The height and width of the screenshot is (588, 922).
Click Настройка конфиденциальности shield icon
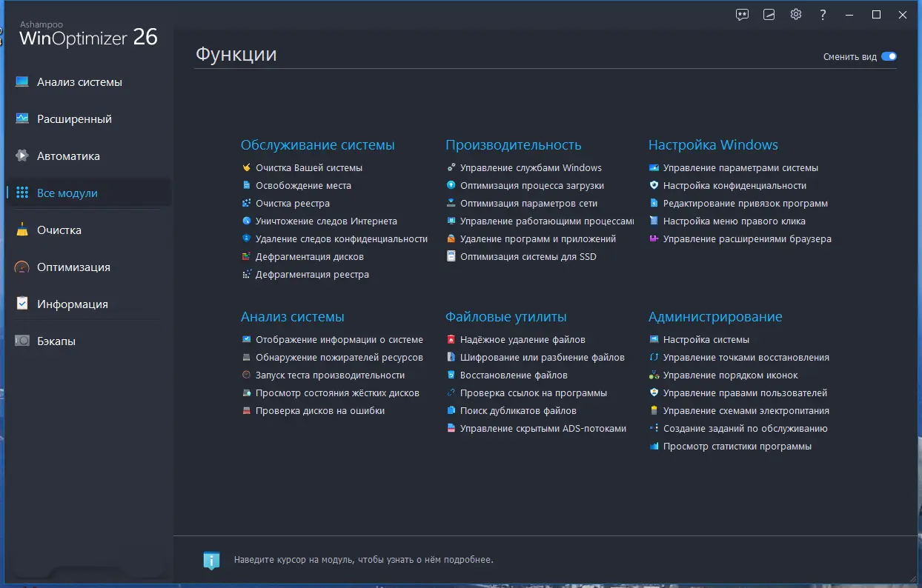[654, 185]
